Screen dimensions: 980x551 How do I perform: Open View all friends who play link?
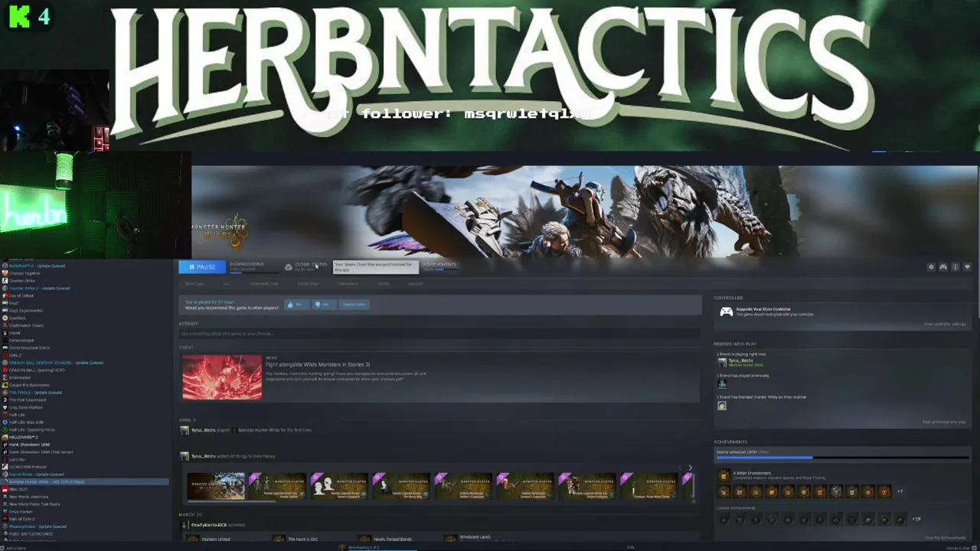point(944,422)
